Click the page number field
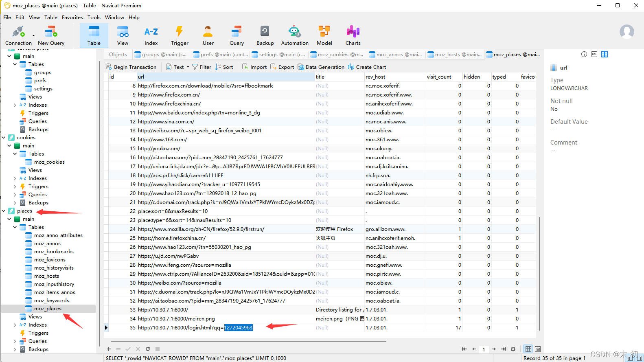 click(484, 349)
